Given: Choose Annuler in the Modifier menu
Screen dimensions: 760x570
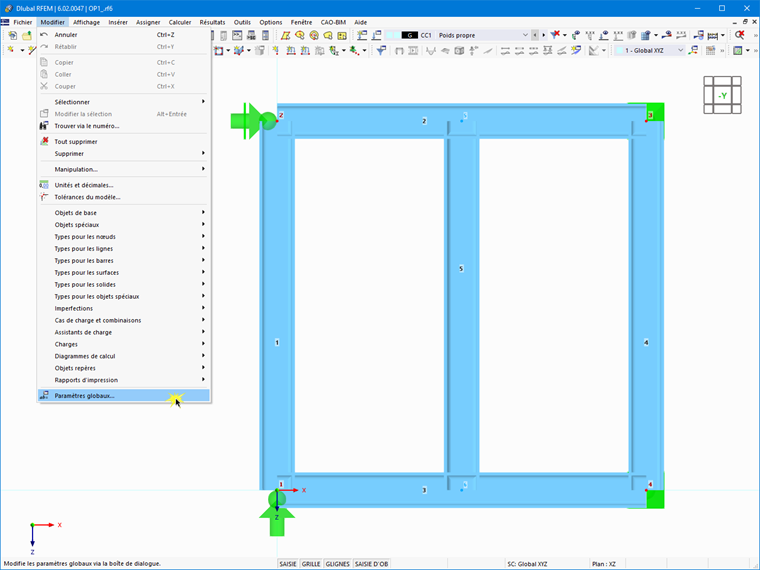Looking at the screenshot, I should (x=124, y=35).
